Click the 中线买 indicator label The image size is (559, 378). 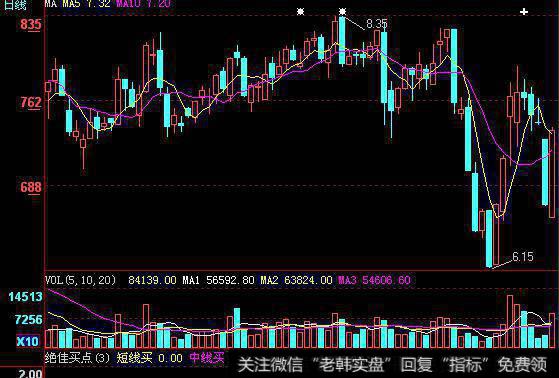point(207,357)
